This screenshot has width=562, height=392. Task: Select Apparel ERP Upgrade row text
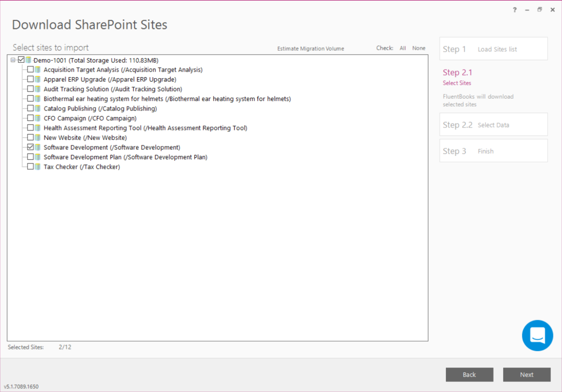click(110, 79)
